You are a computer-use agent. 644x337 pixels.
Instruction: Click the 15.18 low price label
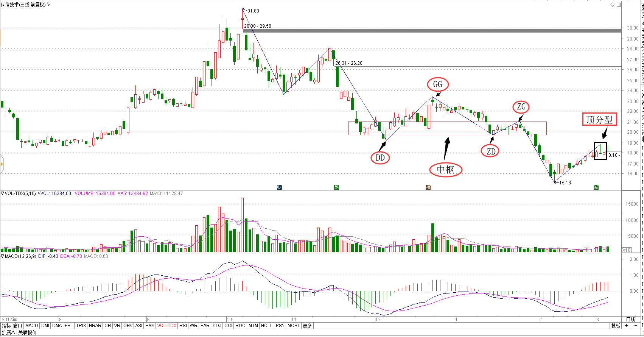(x=565, y=183)
